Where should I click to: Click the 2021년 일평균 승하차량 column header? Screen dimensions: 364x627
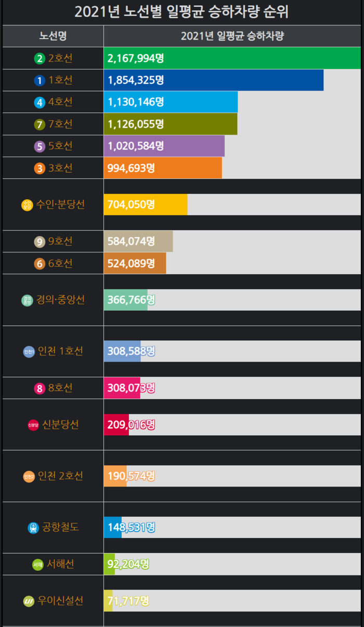232,36
